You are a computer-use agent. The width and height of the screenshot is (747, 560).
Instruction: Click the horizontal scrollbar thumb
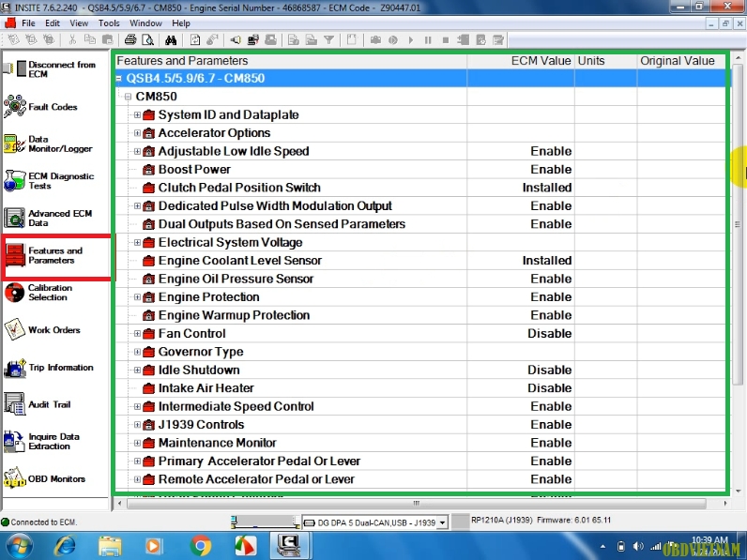click(417, 504)
